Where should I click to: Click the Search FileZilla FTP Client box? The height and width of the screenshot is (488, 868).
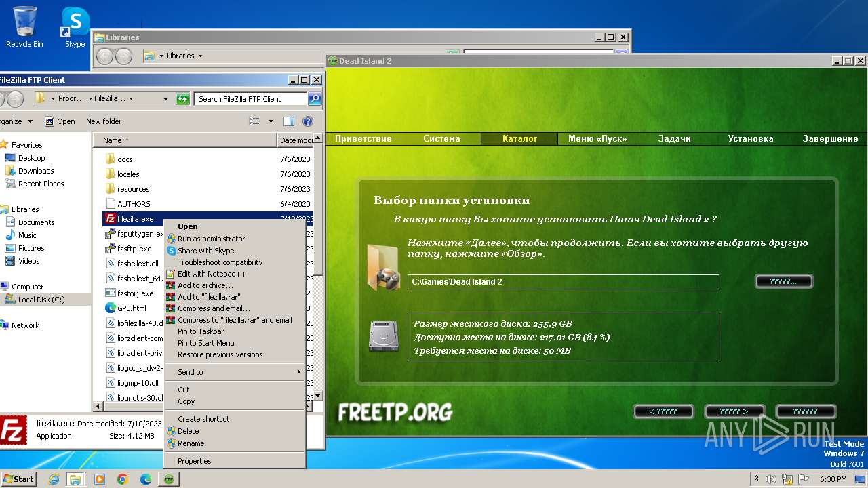tap(250, 99)
